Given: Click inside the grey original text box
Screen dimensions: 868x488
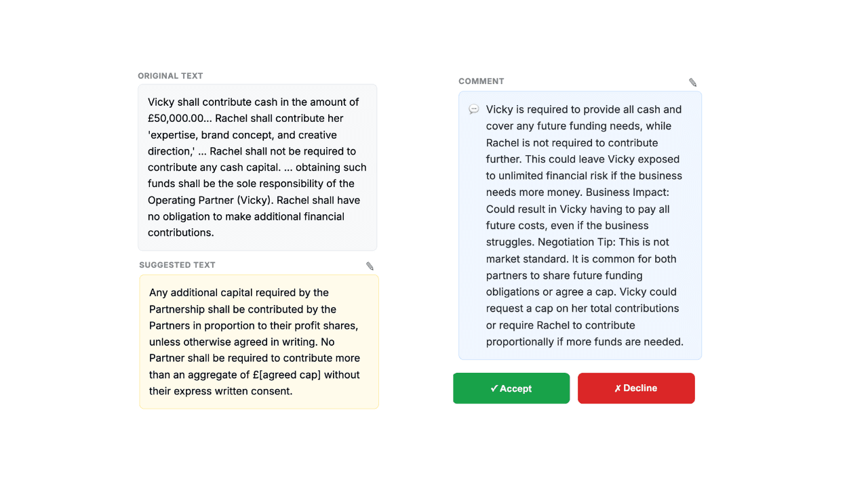Looking at the screenshot, I should [257, 167].
